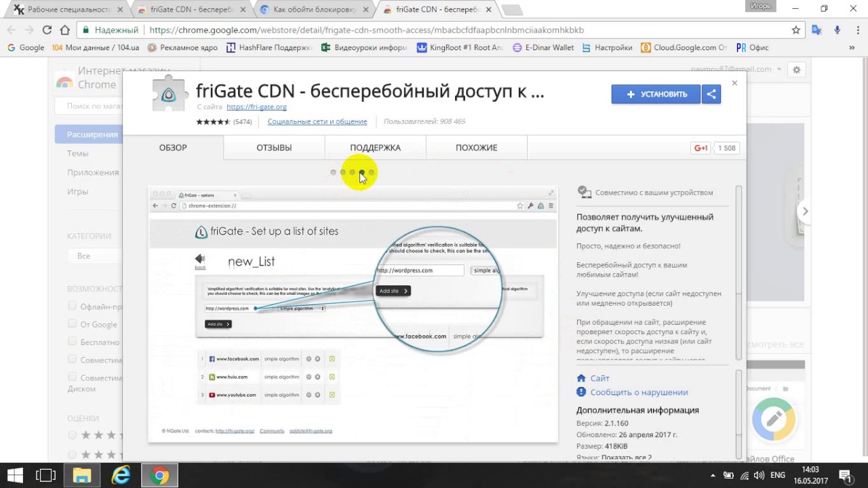Select the first screenshot carousel dot
Screen dimensions: 868x488
tap(333, 172)
